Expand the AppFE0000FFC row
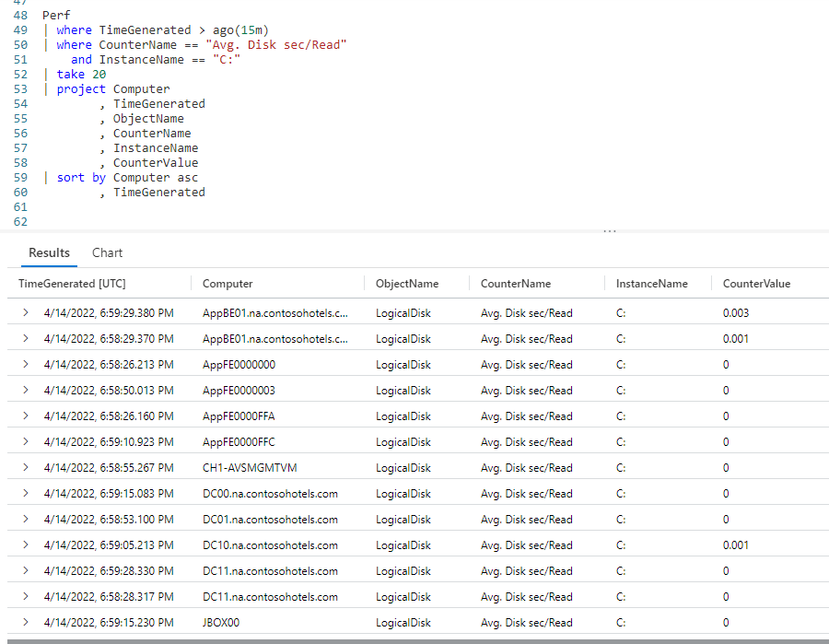Image resolution: width=829 pixels, height=644 pixels. [25, 441]
